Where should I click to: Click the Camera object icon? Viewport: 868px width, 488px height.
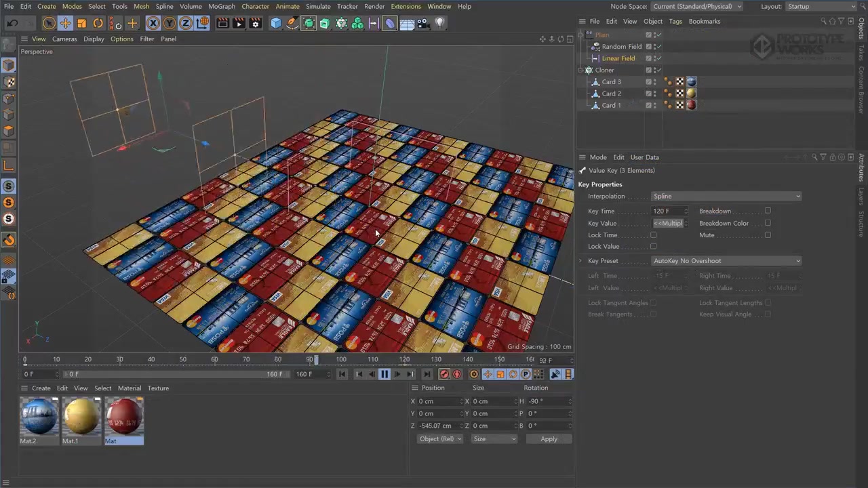(423, 24)
